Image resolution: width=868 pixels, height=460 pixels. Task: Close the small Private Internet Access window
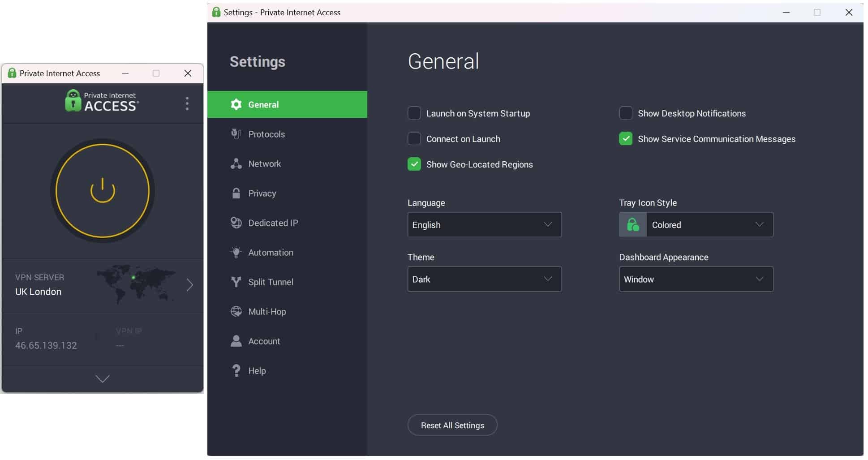pos(188,73)
